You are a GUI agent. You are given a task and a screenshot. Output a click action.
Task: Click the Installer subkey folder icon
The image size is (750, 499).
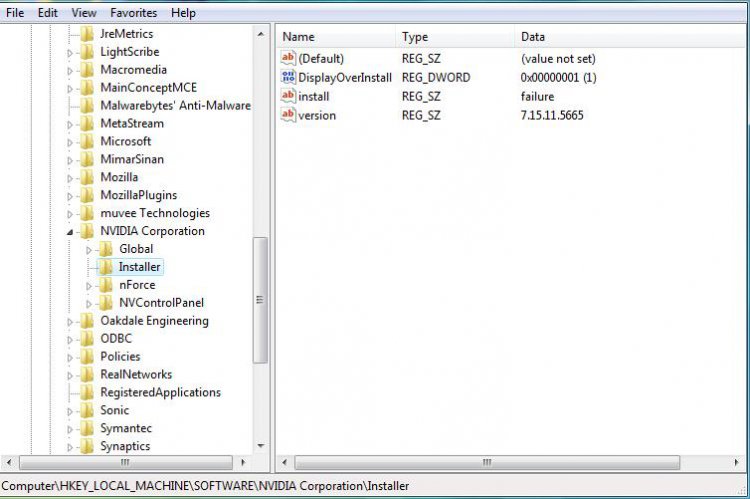pyautogui.click(x=106, y=267)
